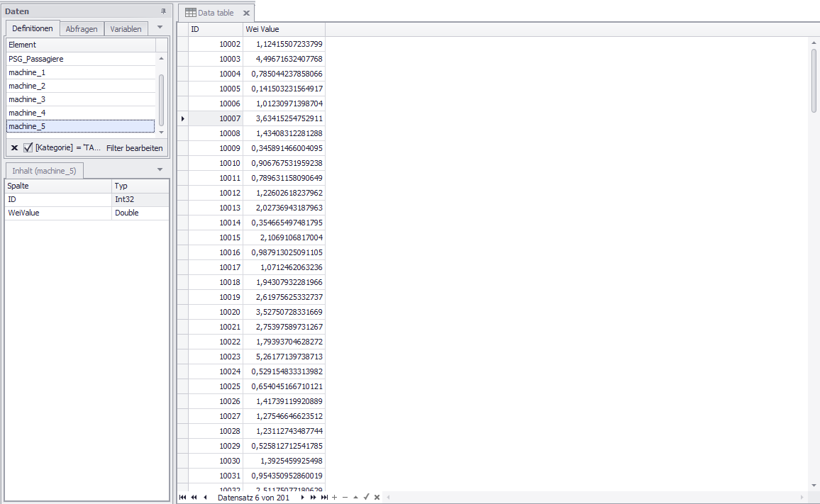Close the Data table tab
This screenshot has height=504, width=820.
pos(246,13)
